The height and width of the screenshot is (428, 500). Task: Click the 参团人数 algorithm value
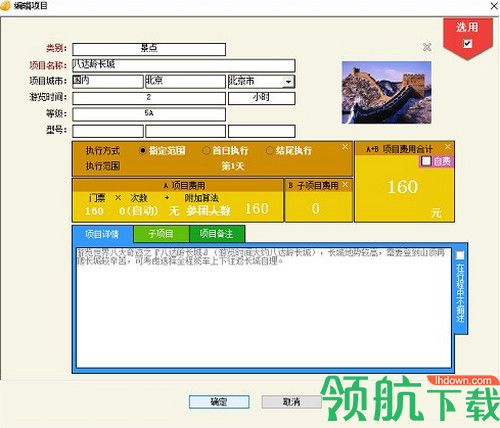click(x=208, y=211)
